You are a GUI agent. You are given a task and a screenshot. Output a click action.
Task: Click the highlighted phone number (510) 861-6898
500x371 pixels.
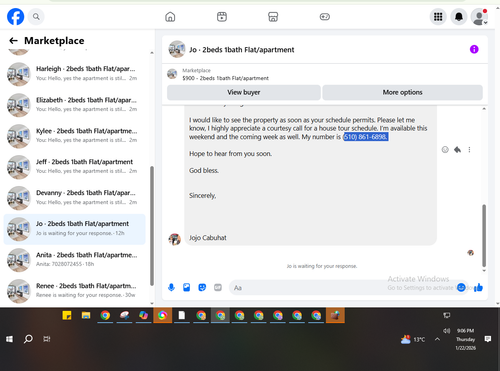pyautogui.click(x=366, y=137)
